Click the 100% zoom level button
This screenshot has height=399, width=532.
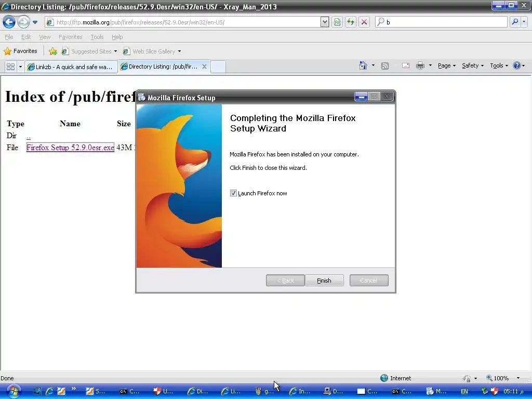pyautogui.click(x=497, y=378)
